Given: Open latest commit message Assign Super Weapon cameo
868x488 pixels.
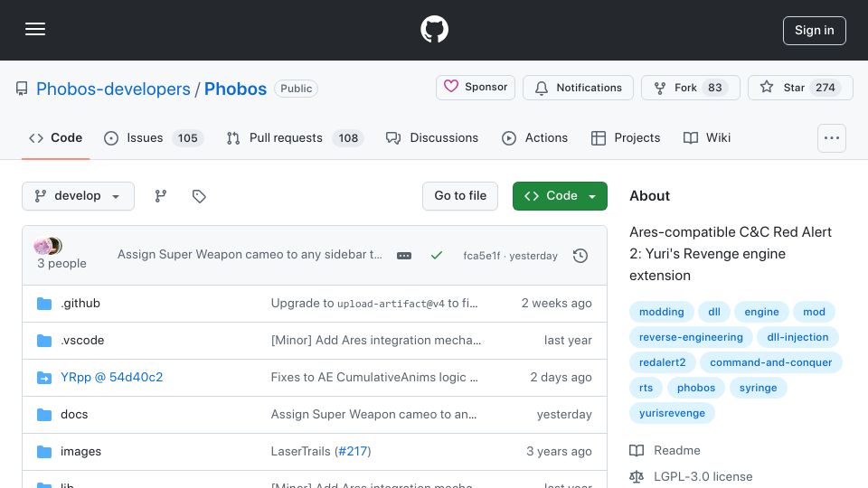Looking at the screenshot, I should [x=250, y=255].
